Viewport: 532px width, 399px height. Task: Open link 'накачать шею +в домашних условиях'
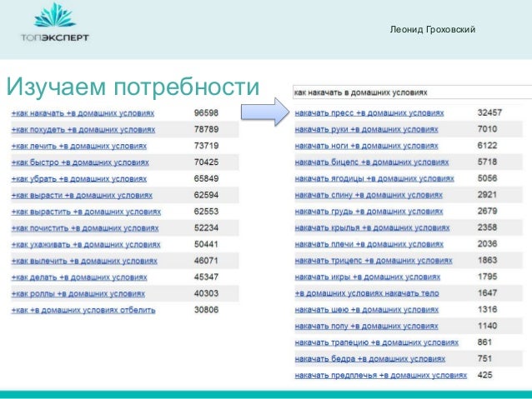[367, 310]
